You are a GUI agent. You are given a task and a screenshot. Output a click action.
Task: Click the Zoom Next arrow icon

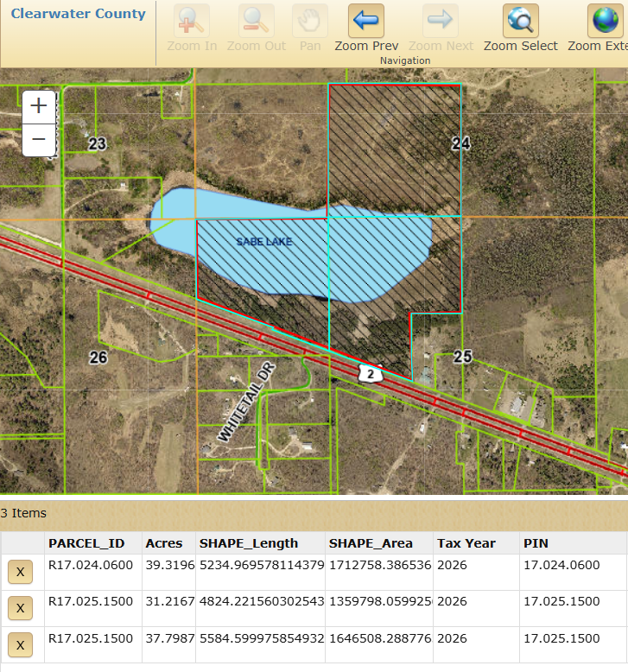pos(441,21)
